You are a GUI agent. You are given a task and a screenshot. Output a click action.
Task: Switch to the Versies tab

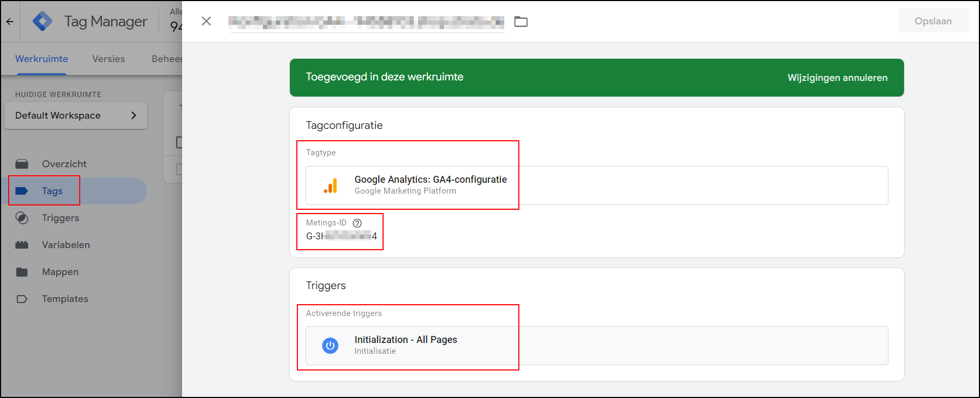(108, 59)
